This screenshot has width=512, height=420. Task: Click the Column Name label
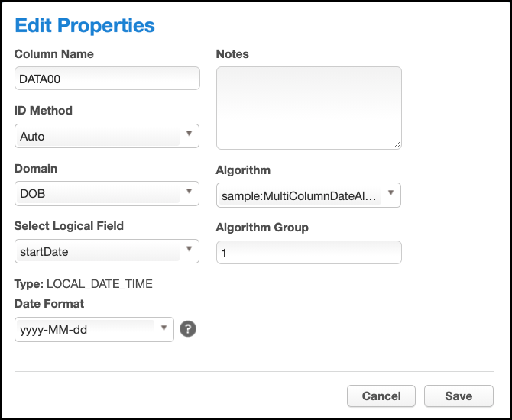(54, 54)
